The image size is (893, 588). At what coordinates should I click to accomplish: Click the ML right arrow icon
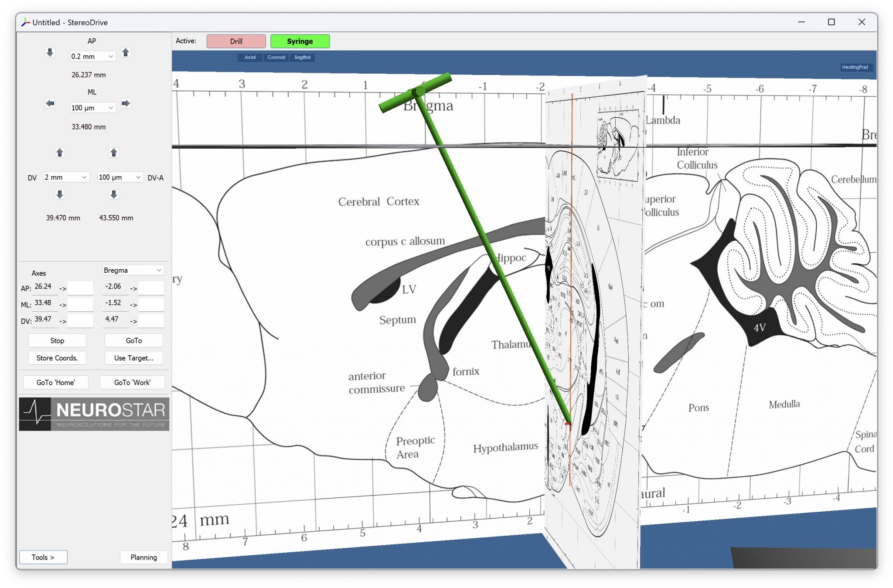point(126,104)
